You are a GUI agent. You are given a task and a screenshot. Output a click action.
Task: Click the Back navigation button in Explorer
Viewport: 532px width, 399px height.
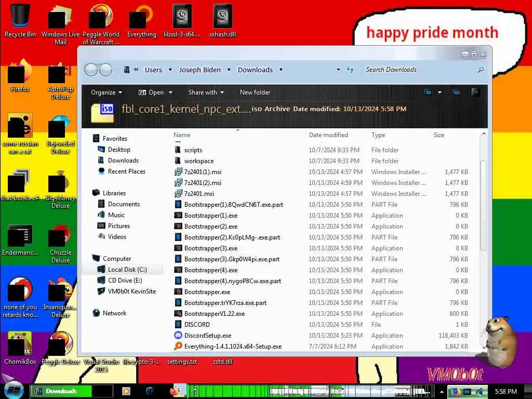point(91,70)
